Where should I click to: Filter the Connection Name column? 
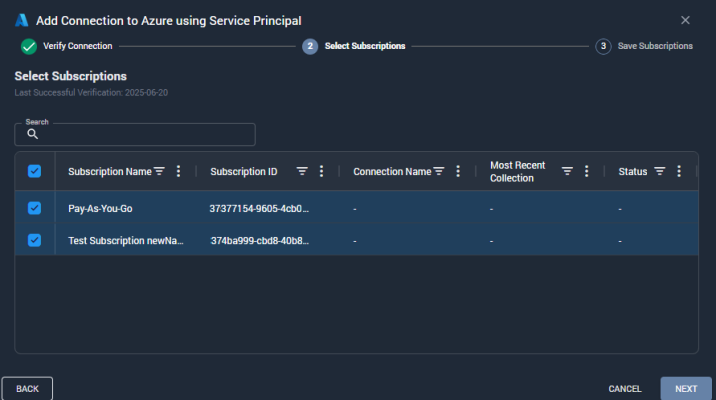[439, 171]
